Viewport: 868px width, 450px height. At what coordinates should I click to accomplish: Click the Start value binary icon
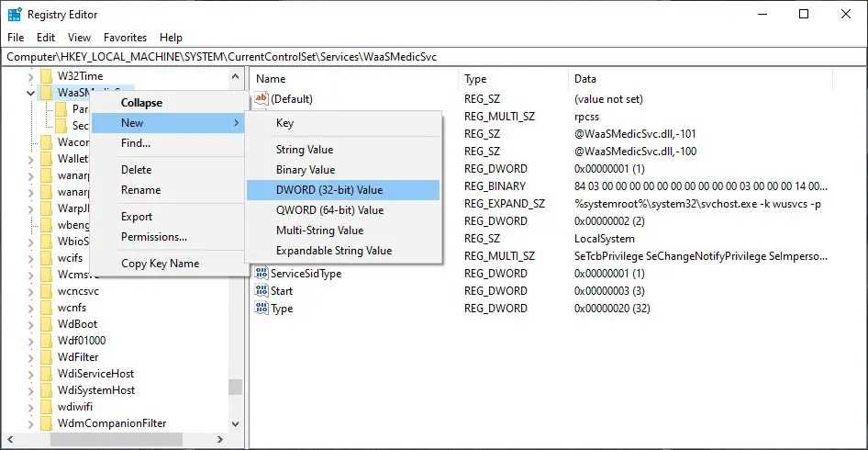262,291
